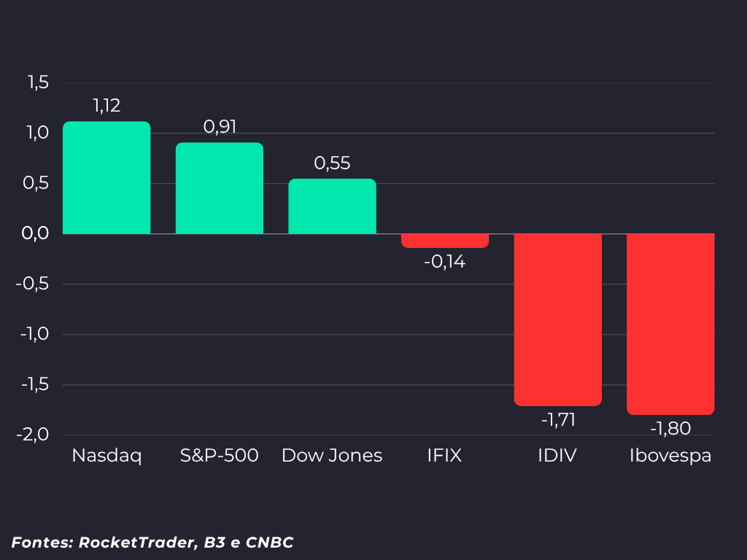
Task: Click the green Nasdaq bar
Action: click(x=107, y=178)
